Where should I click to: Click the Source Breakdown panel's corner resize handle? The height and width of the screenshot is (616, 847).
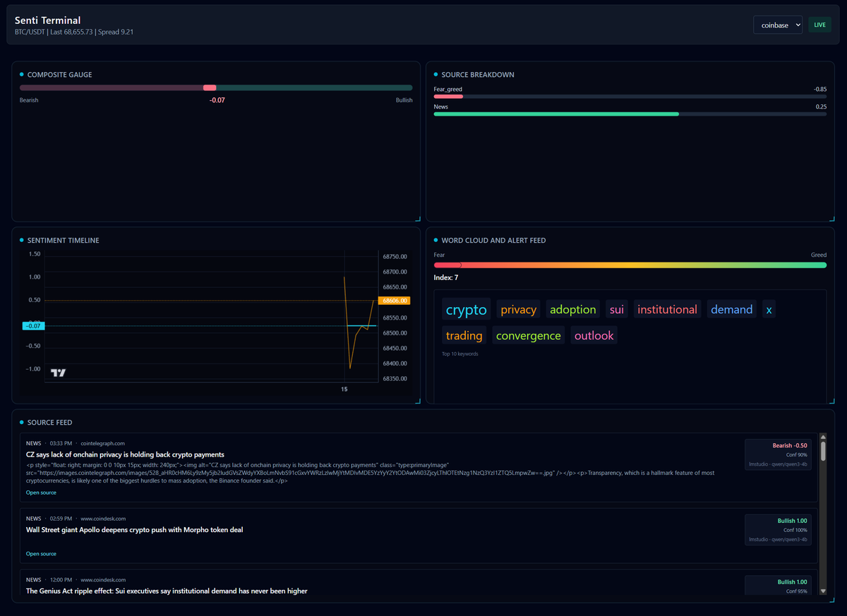click(831, 219)
